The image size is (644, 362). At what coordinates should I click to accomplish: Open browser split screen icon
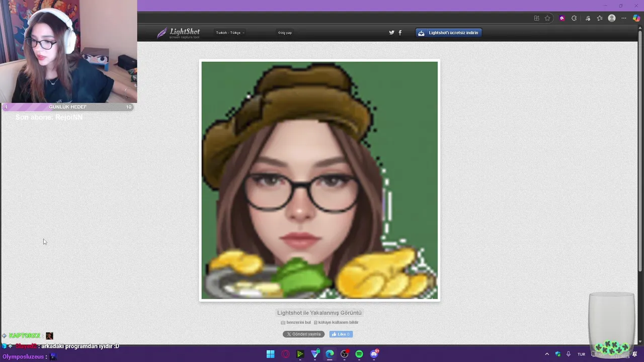536,18
